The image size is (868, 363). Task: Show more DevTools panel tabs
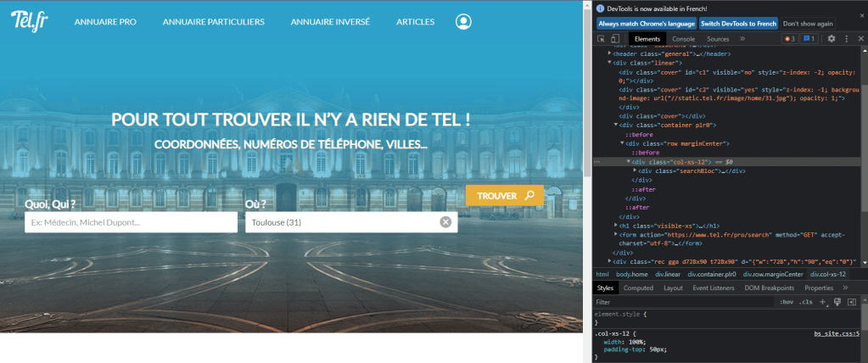click(742, 39)
